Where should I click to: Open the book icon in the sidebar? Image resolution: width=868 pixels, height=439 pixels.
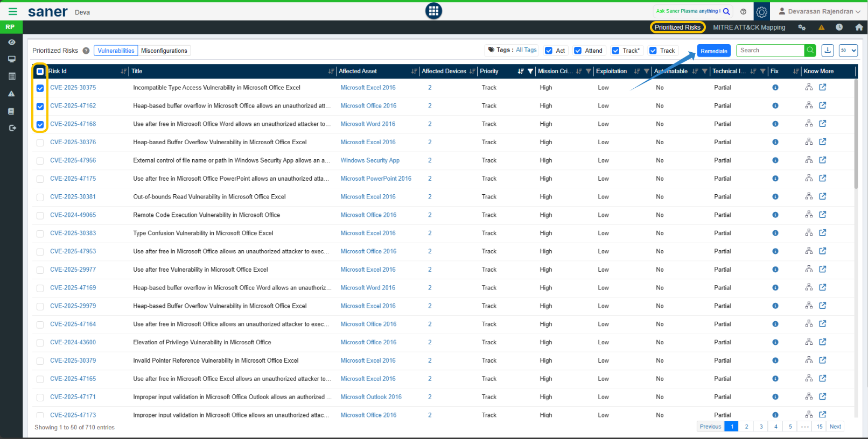(x=12, y=111)
